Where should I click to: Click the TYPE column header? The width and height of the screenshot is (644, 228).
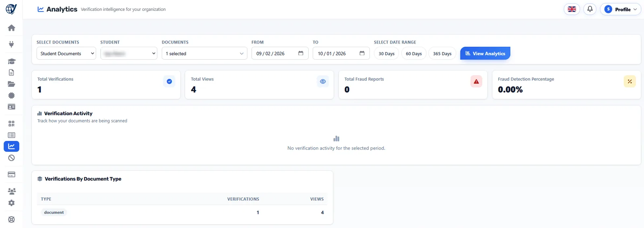tap(46, 199)
